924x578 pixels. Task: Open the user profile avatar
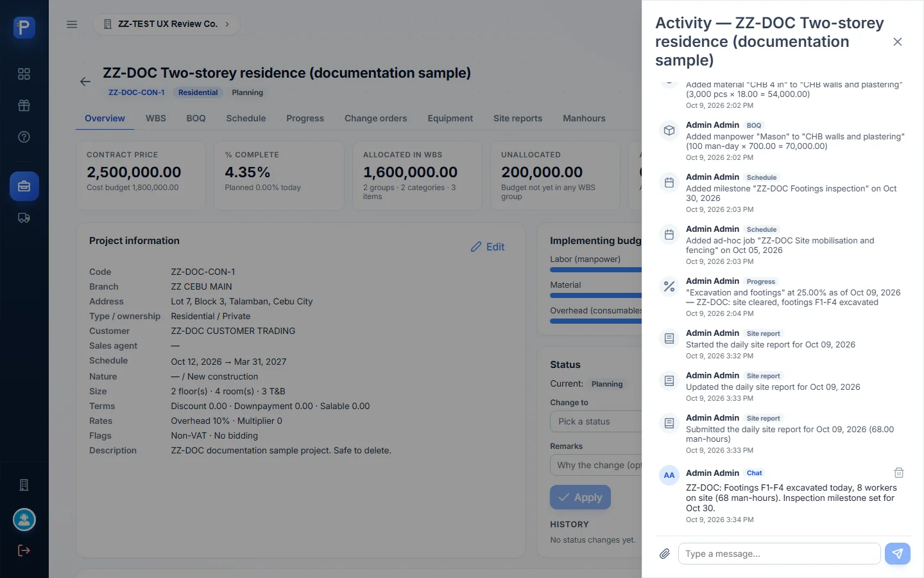point(24,520)
